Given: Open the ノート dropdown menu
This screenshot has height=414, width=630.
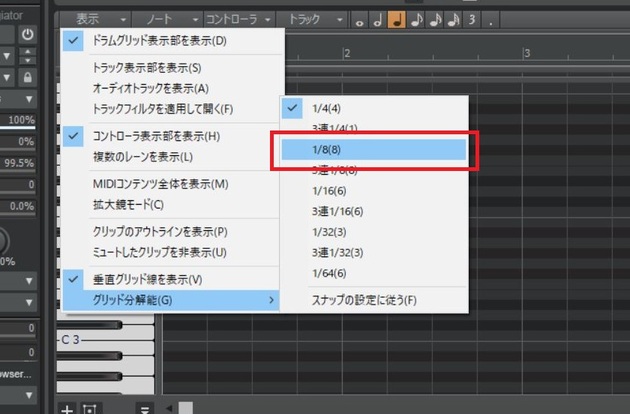Looking at the screenshot, I should click(165, 19).
